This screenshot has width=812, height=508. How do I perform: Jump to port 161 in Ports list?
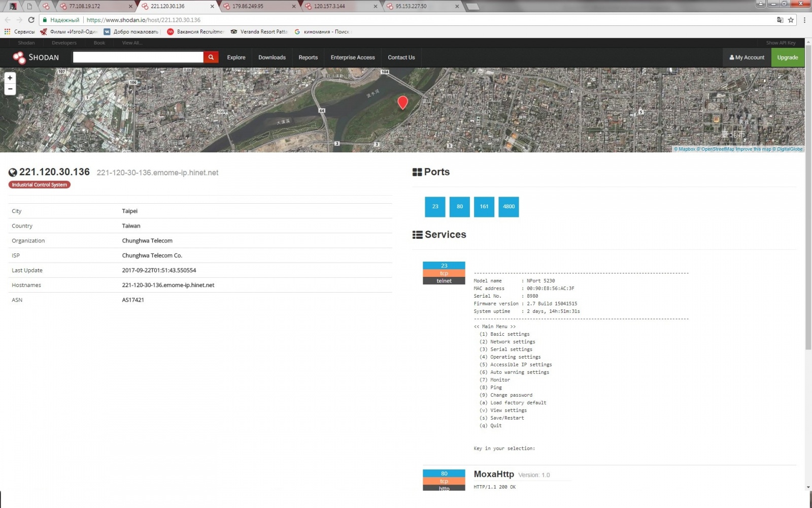point(484,207)
